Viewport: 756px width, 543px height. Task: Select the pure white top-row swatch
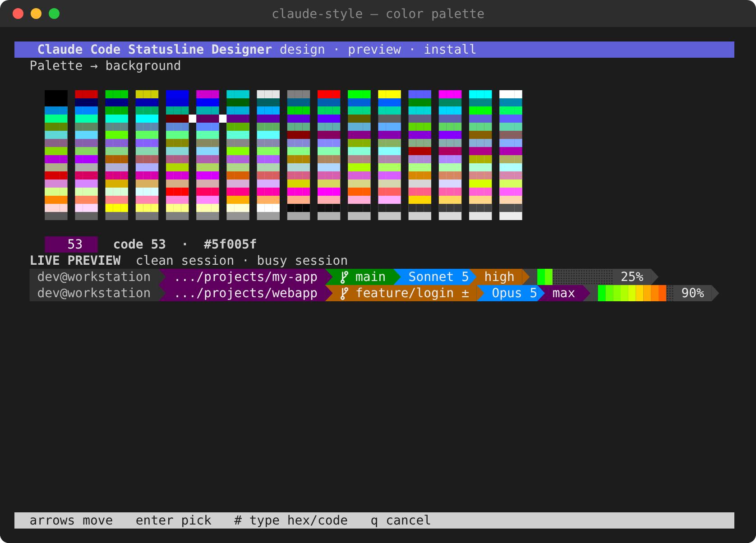click(x=511, y=94)
